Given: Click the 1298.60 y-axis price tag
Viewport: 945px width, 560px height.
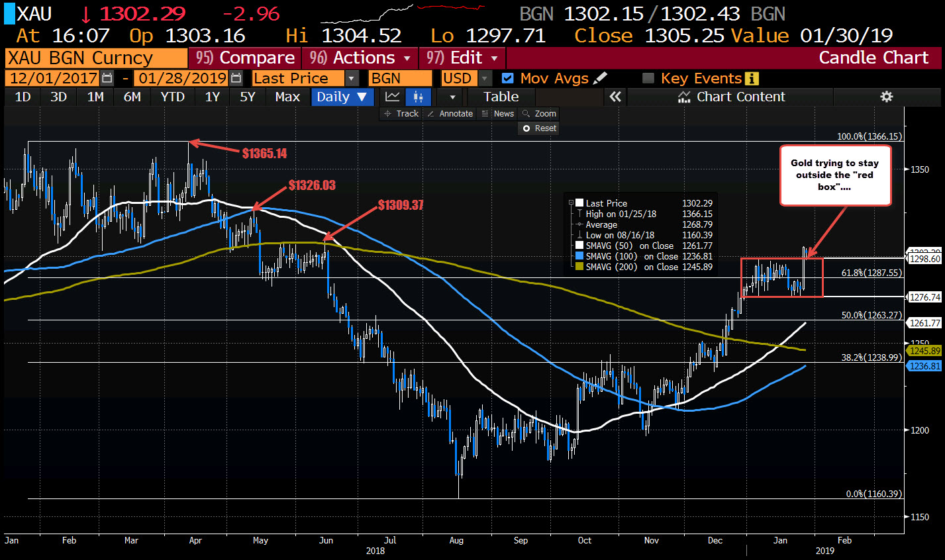Looking at the screenshot, I should point(925,259).
